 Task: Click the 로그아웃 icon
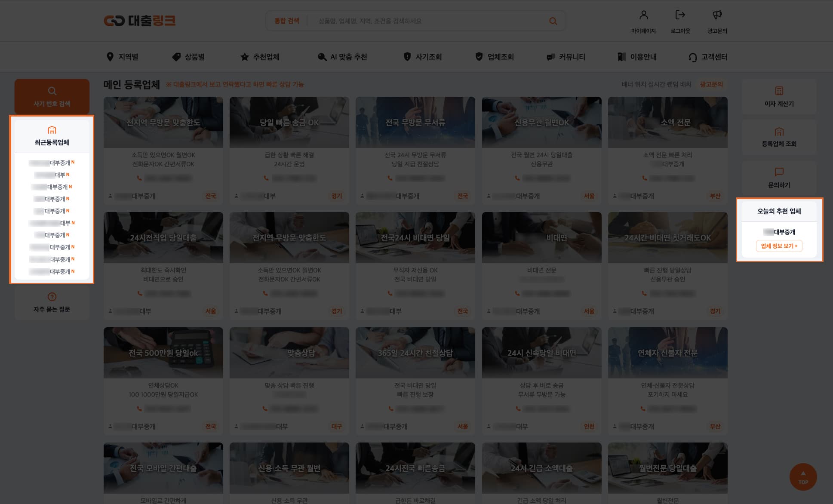coord(680,15)
